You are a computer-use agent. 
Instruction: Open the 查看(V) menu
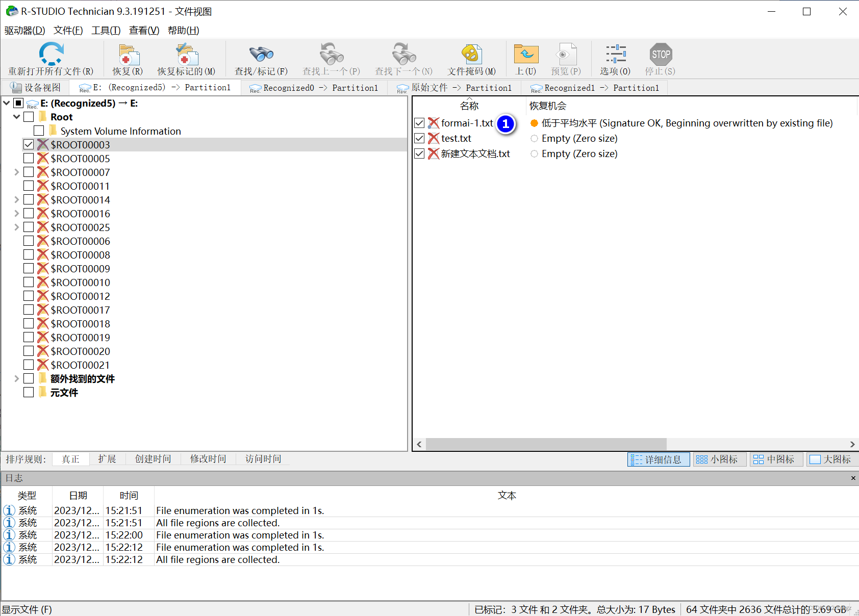[x=144, y=30]
